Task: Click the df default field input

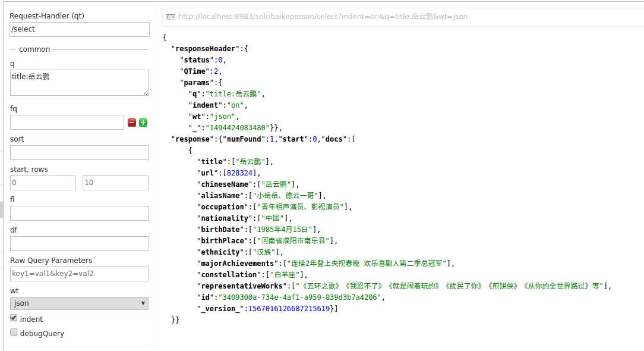Action: point(80,243)
